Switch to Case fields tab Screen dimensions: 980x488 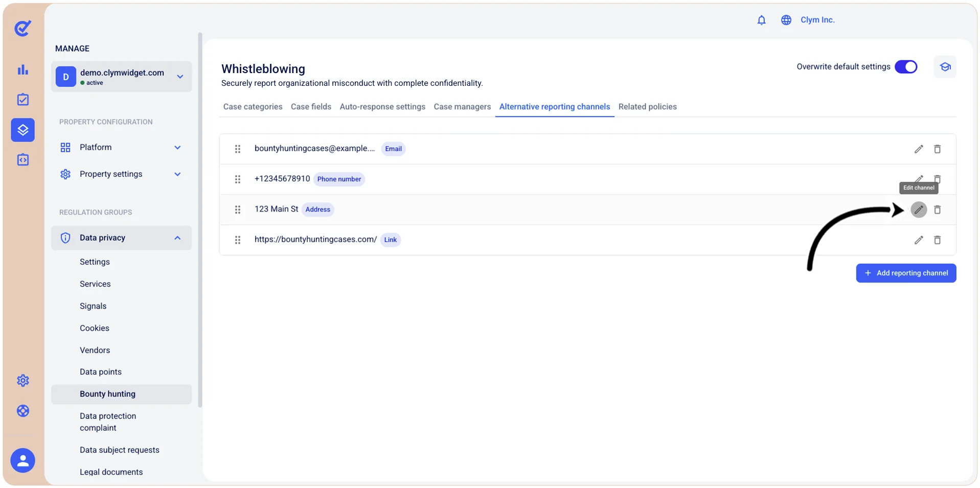[x=311, y=107]
